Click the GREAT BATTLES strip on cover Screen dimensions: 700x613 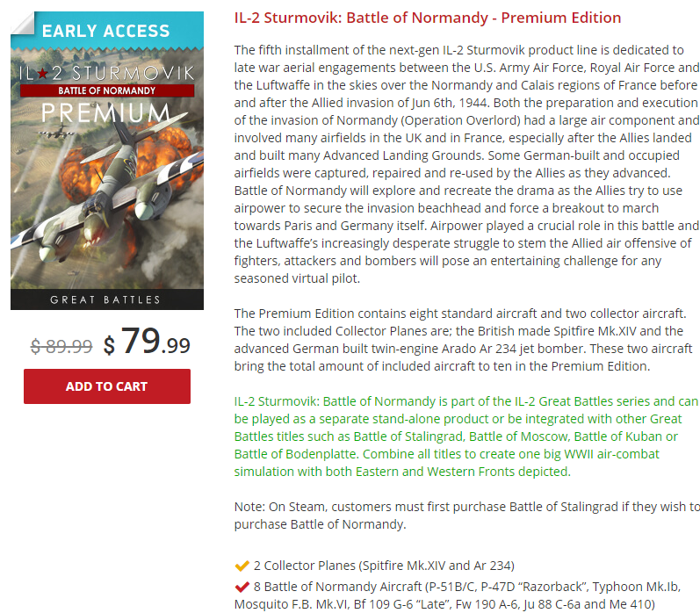pos(106,299)
